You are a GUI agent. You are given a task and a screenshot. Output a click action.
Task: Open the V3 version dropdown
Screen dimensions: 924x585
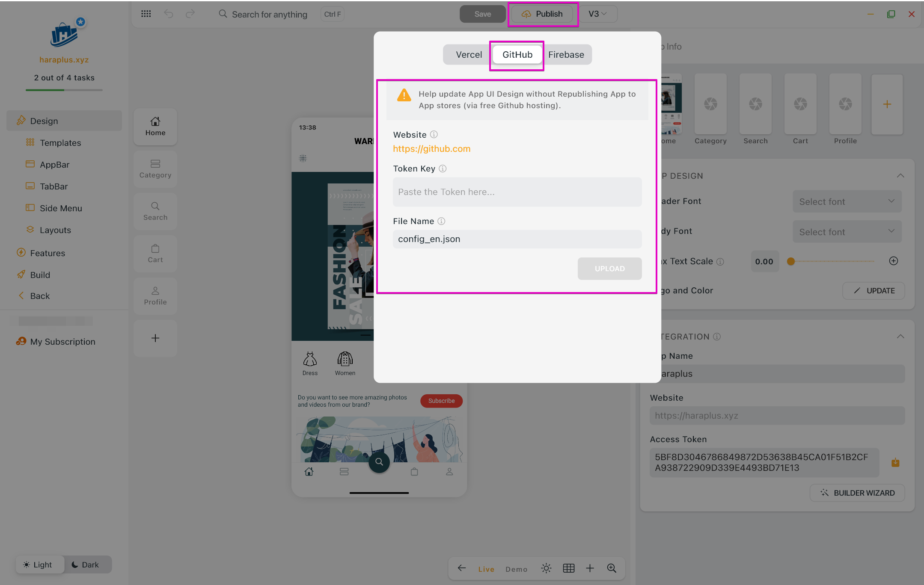coord(597,14)
